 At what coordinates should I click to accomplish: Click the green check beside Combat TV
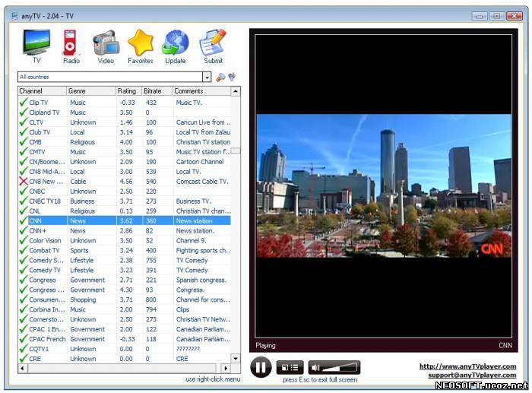tap(24, 250)
